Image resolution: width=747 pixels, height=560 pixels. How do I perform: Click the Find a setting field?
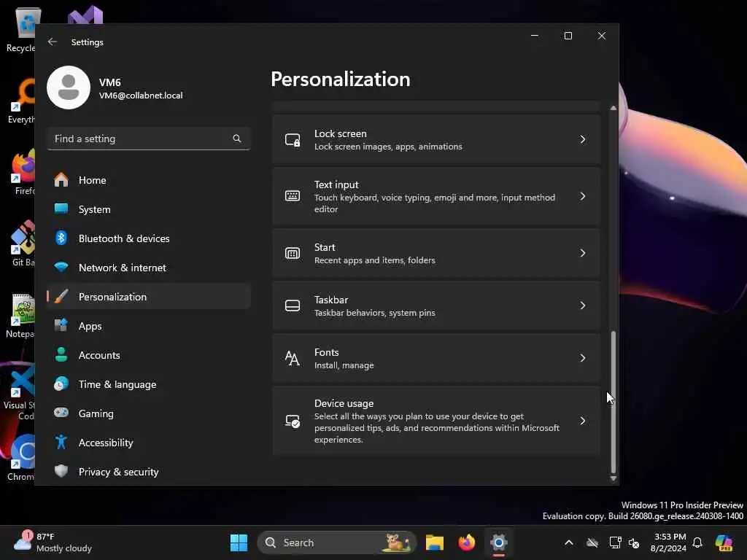coord(149,139)
